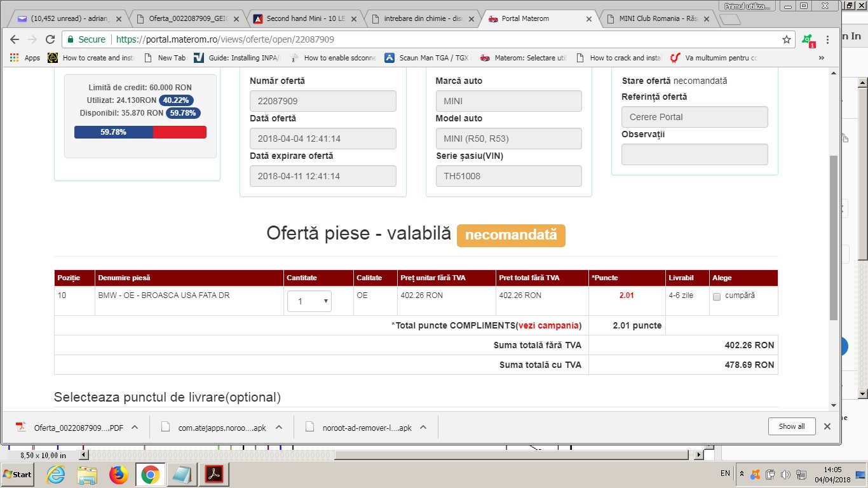Expand options for com.atejapps.noroo apk download
Image resolution: width=868 pixels, height=488 pixels.
(x=278, y=428)
